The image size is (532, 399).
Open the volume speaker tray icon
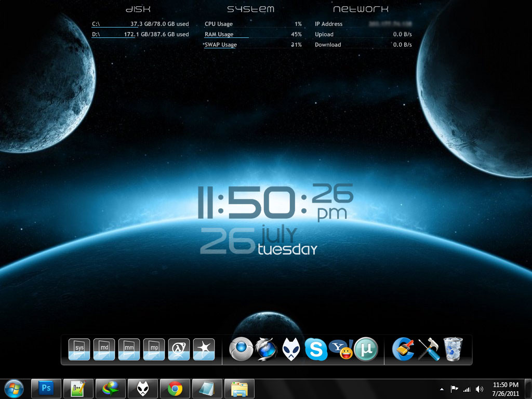tap(480, 389)
